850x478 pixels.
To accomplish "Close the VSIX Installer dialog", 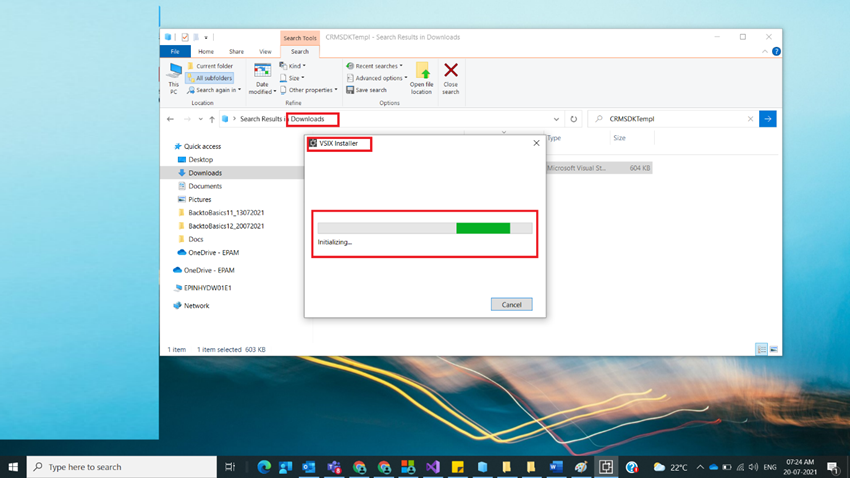I will (536, 143).
